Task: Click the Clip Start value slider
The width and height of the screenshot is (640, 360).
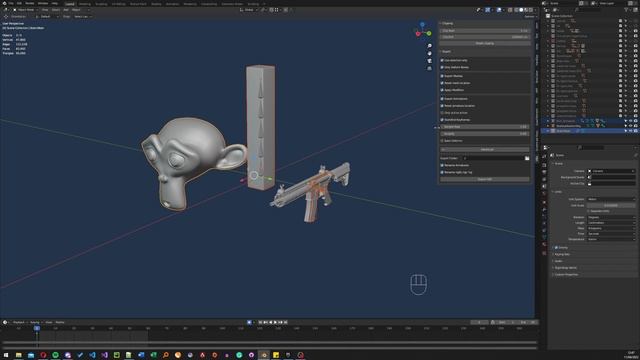Action: coord(485,31)
